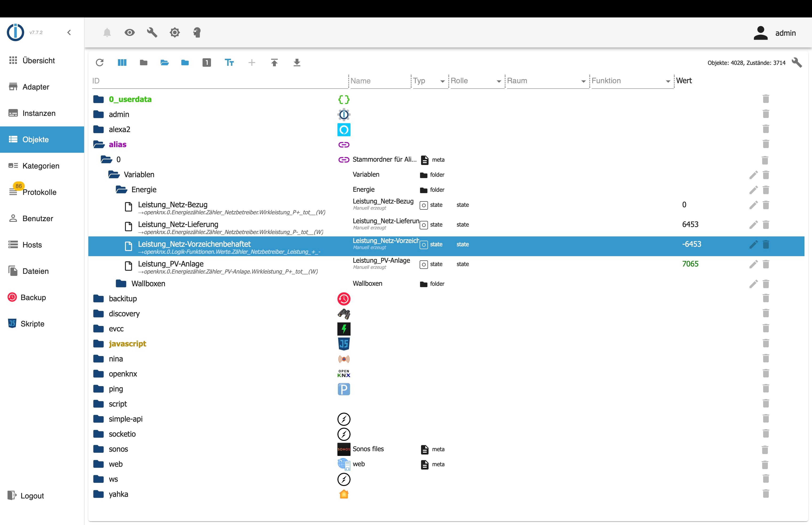Screen dimensions: 812x525
Task: Click the wrench icon in top bar
Action: 152,33
